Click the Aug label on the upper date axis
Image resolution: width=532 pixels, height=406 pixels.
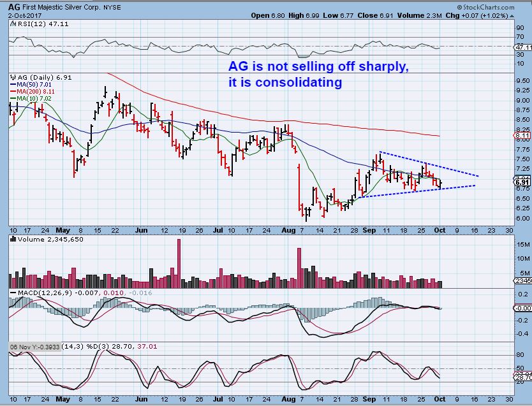pyautogui.click(x=288, y=230)
